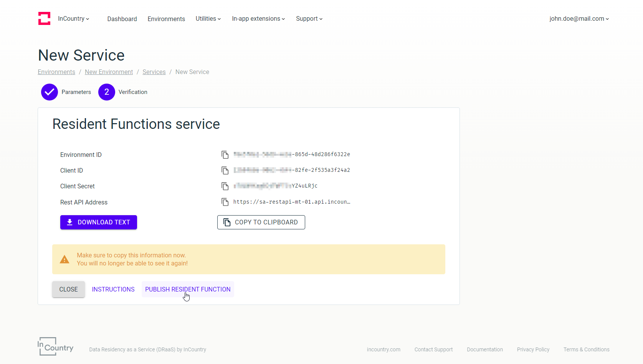Copy the Rest API Address

tap(225, 202)
